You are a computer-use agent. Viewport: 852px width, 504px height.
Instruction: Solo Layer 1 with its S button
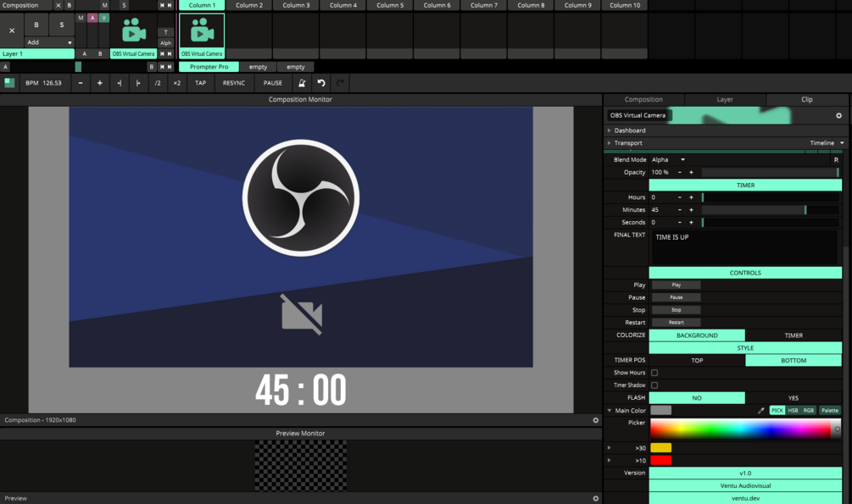pyautogui.click(x=61, y=25)
